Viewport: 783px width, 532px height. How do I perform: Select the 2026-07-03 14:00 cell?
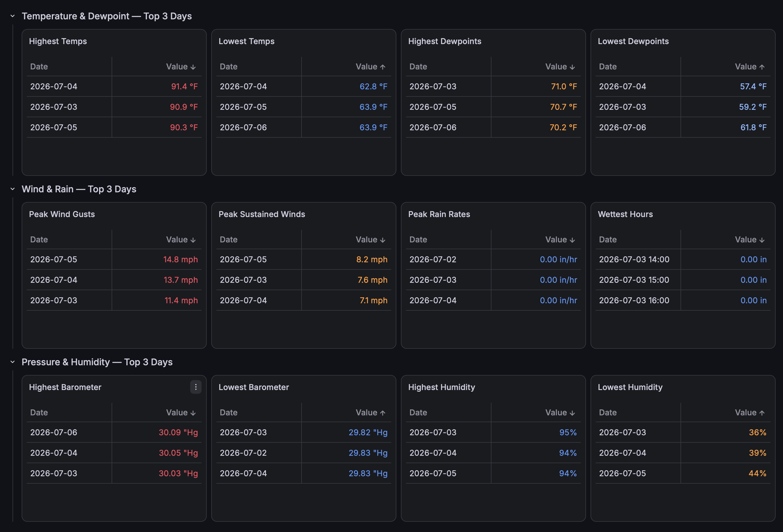(638, 259)
